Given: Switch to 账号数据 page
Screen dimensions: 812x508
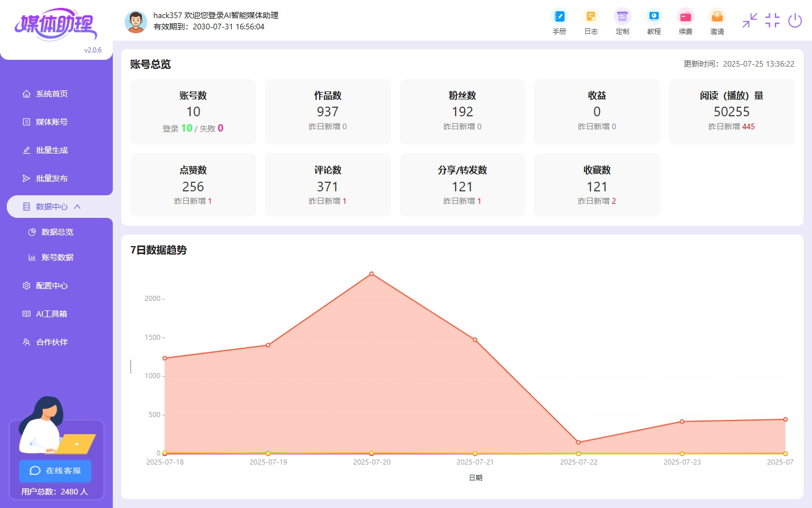Looking at the screenshot, I should click(57, 257).
